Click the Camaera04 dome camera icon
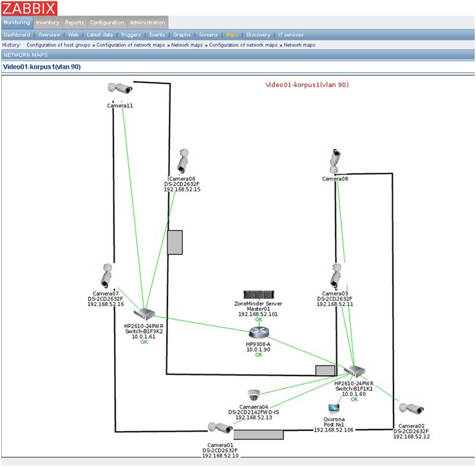This screenshot has height=467, width=476. 254,396
